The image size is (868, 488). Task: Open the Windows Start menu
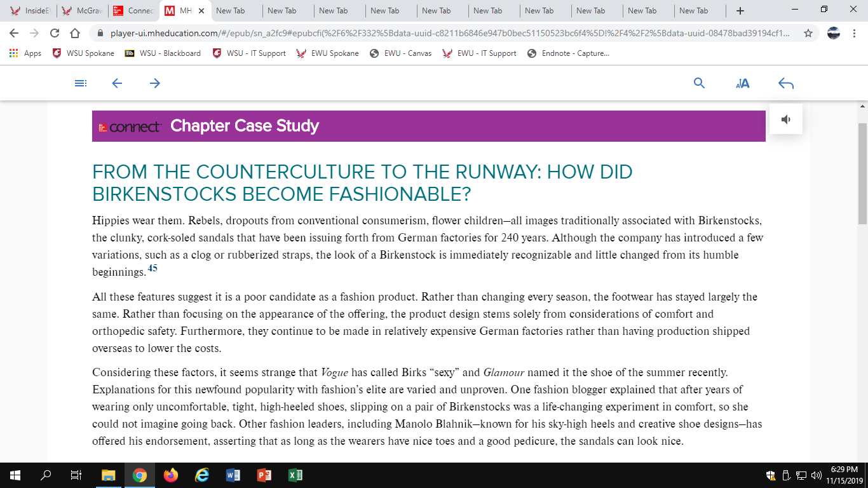[15, 475]
